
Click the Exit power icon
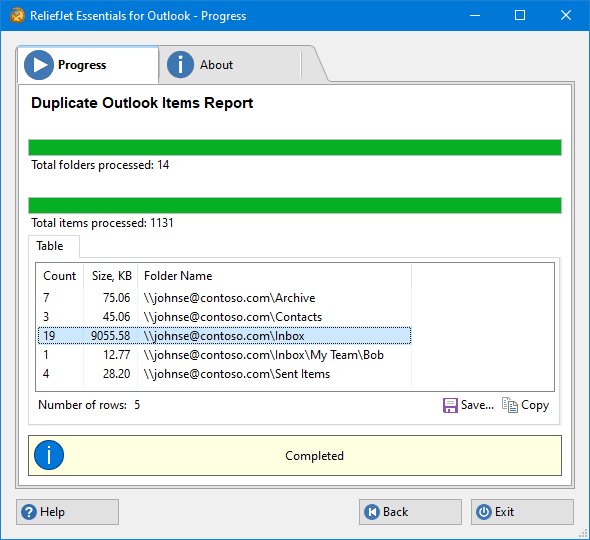[x=484, y=512]
